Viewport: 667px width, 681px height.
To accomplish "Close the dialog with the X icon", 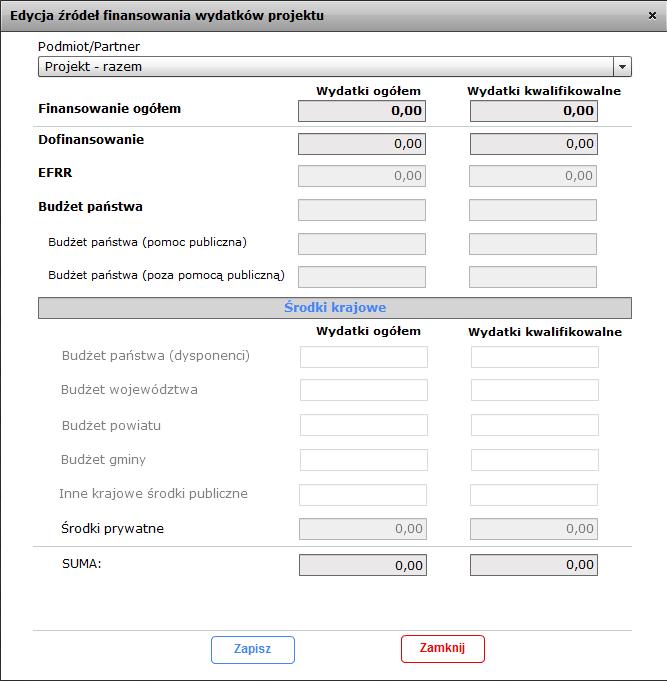I will [652, 16].
